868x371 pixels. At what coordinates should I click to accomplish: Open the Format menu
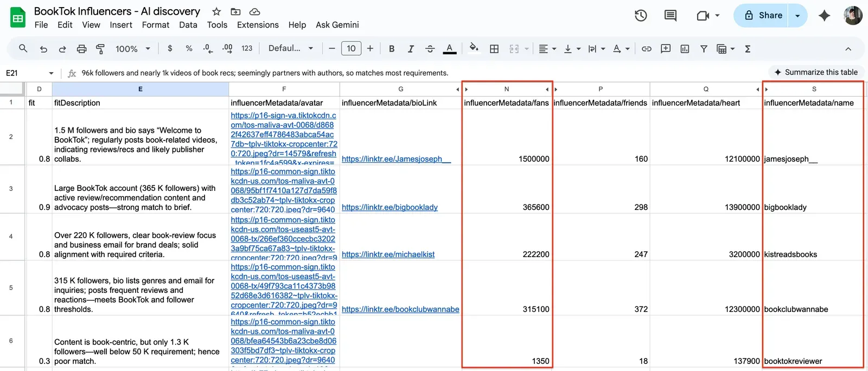tap(156, 25)
